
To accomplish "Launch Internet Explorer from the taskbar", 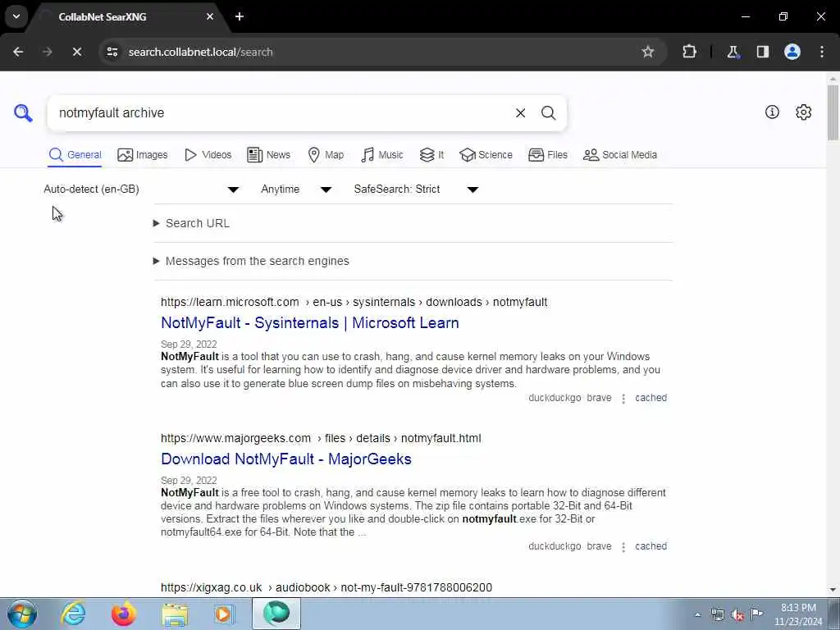I will point(73,614).
